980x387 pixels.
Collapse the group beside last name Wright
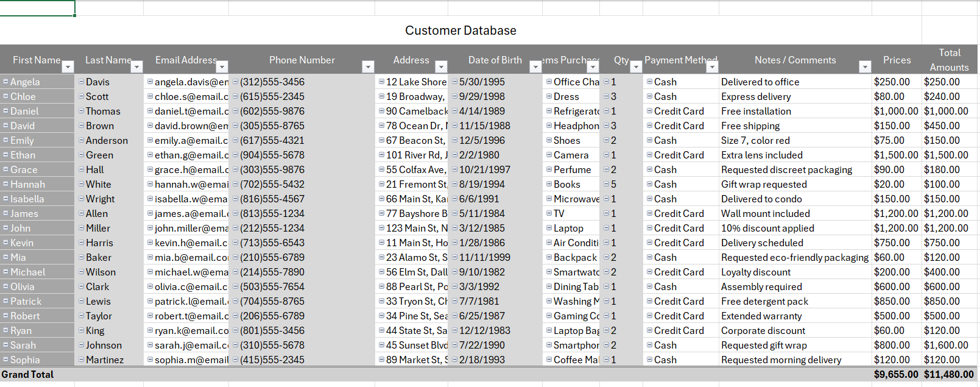(81, 198)
